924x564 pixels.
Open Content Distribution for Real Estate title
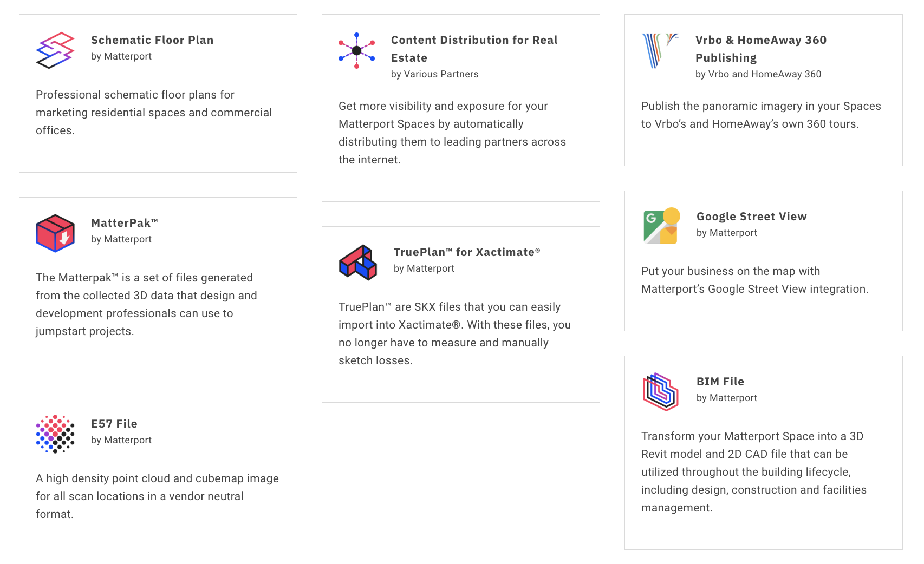474,49
